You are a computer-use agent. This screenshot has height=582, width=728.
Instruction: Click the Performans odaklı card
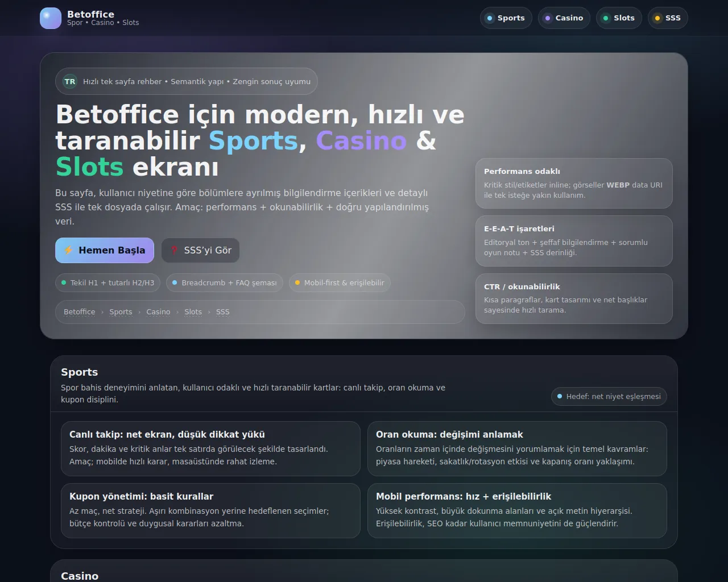click(x=574, y=183)
